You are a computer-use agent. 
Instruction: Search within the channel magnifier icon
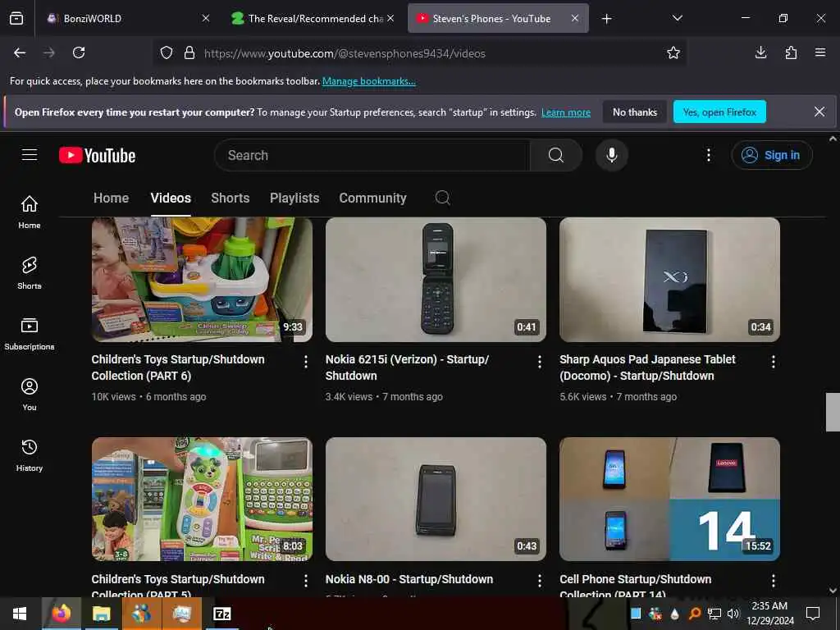(x=442, y=198)
